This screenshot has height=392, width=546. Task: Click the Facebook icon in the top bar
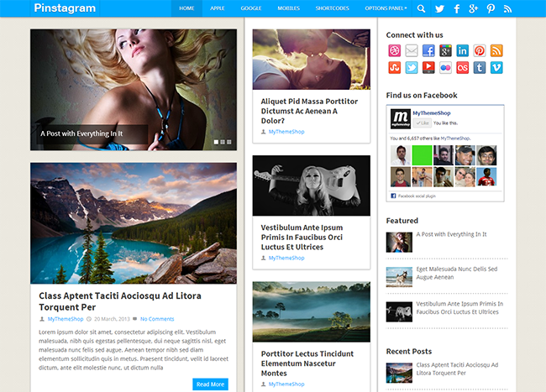coord(456,8)
